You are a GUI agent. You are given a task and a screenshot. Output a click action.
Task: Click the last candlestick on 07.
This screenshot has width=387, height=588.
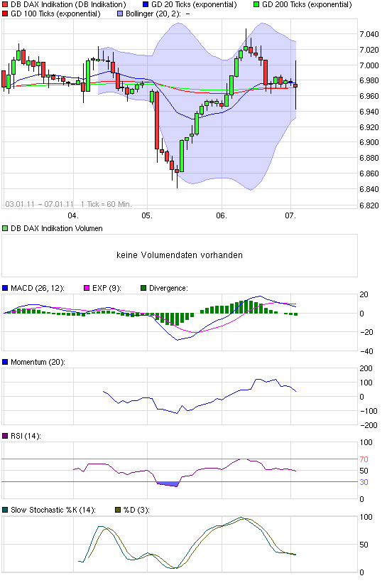point(295,85)
